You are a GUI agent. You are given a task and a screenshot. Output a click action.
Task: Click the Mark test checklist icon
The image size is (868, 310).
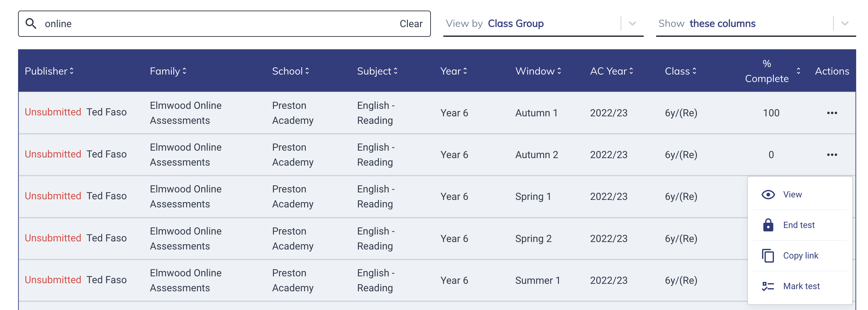pyautogui.click(x=768, y=286)
